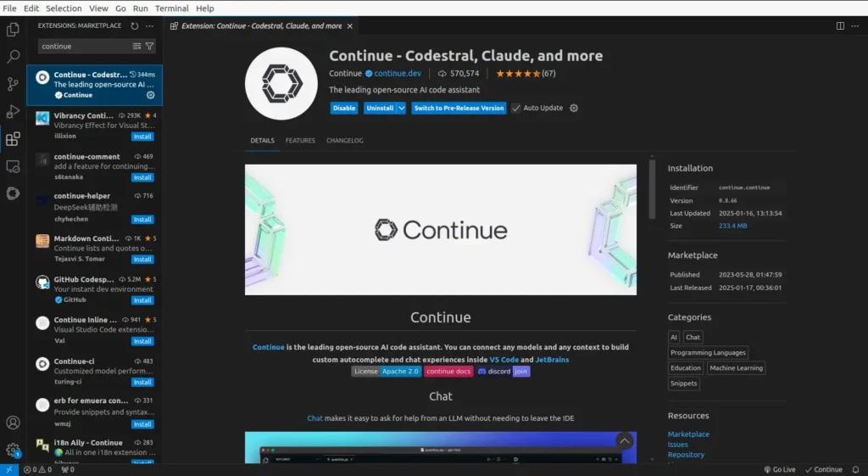Screen dimensions: 868x476
Task: Open the continue.dev publisher link
Action: (398, 74)
